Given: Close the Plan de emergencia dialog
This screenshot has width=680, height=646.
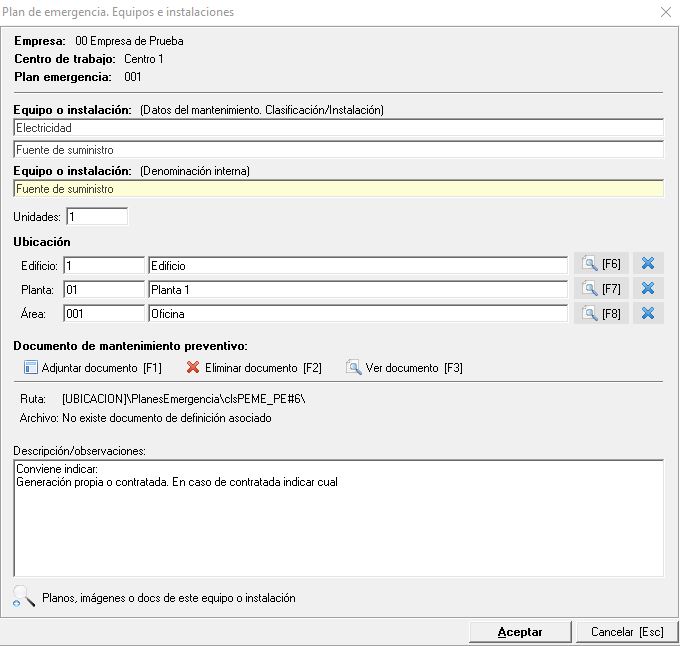Looking at the screenshot, I should point(666,12).
